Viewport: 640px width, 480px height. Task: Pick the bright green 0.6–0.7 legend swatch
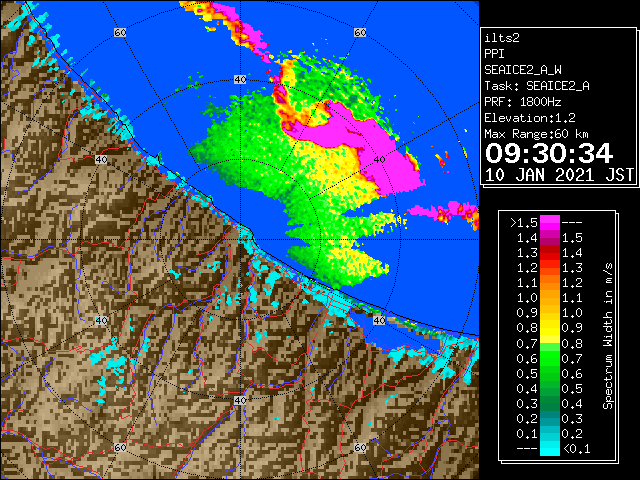pos(550,358)
